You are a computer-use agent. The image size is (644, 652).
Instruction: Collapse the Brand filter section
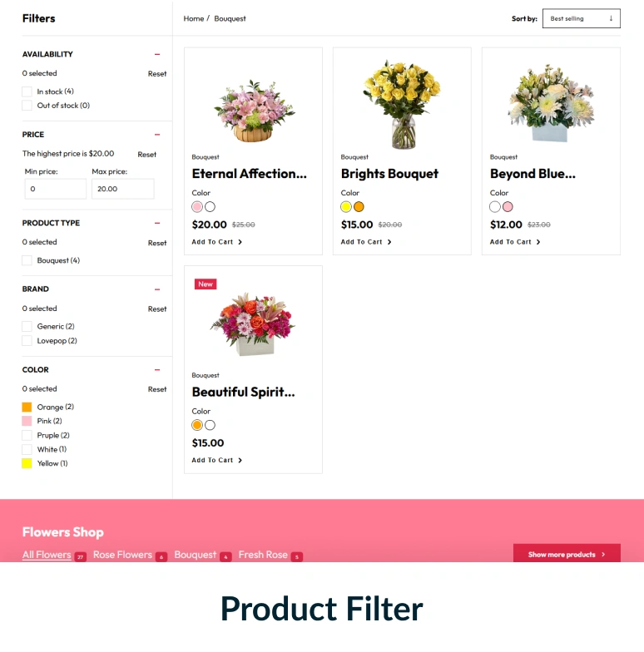coord(157,289)
